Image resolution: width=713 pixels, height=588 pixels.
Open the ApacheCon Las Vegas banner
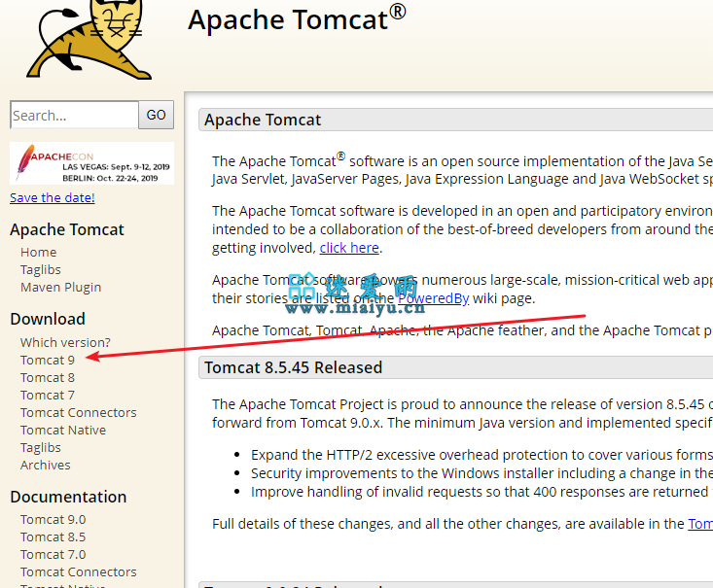click(x=91, y=163)
